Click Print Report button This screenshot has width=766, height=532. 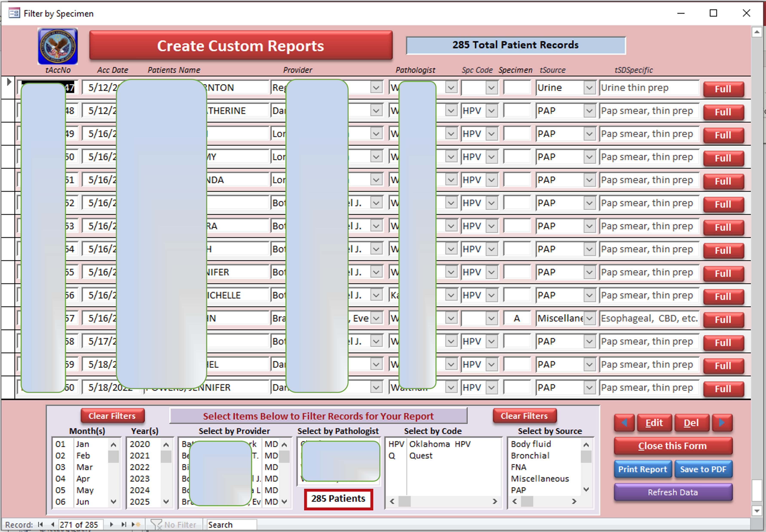(643, 469)
